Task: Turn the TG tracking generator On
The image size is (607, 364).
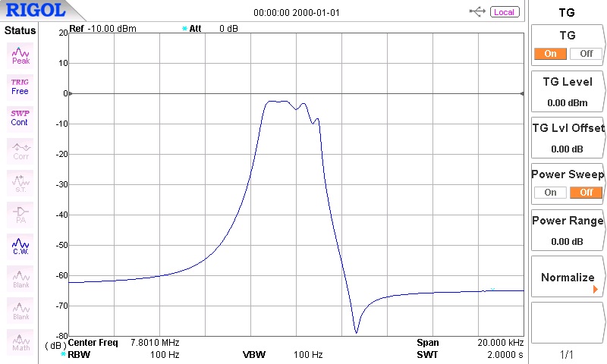Action: (x=550, y=54)
